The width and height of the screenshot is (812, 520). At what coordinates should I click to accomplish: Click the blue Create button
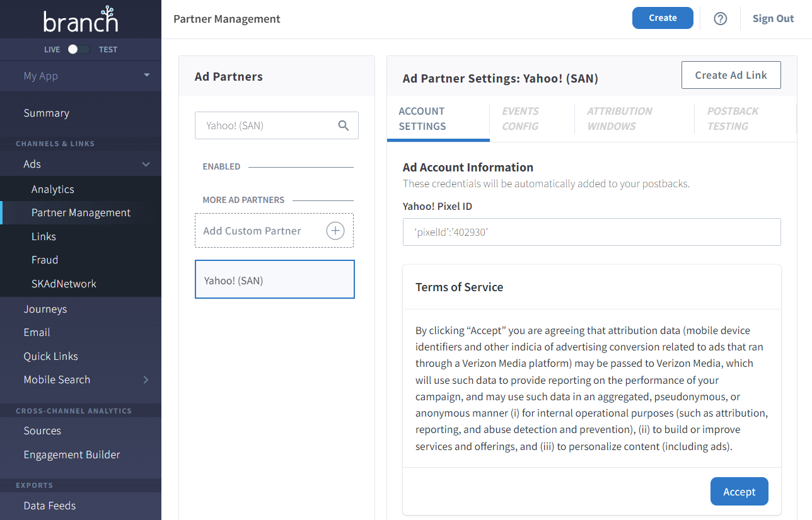663,18
